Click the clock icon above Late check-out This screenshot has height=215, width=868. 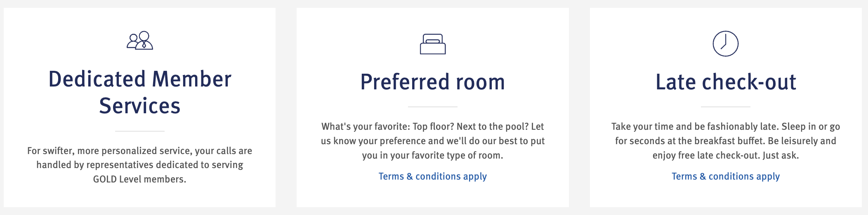pyautogui.click(x=725, y=44)
